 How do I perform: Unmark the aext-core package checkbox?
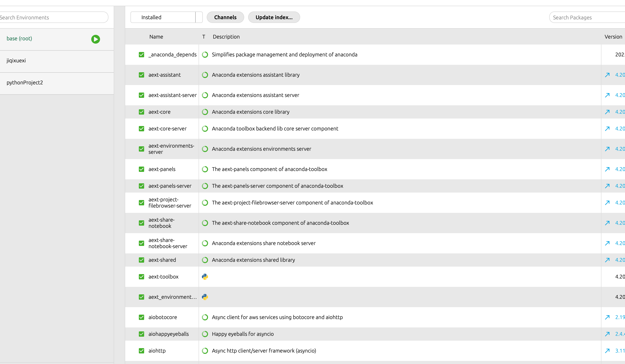pyautogui.click(x=141, y=112)
